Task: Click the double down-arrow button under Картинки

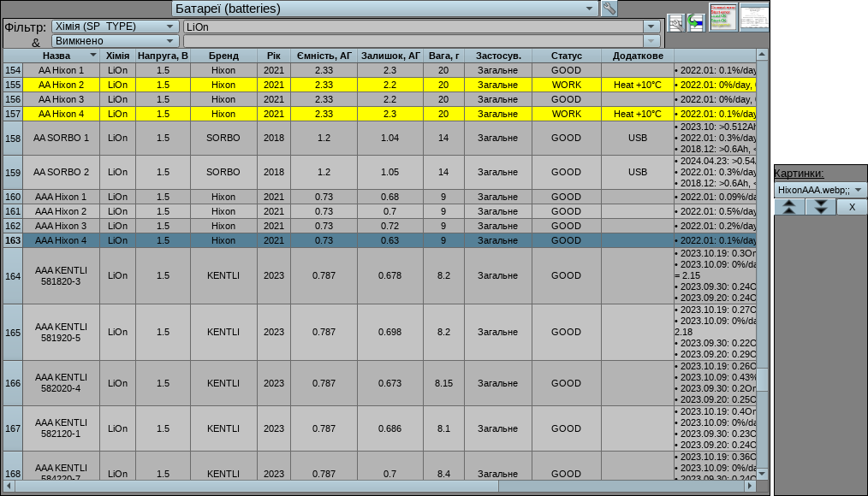Action: click(x=820, y=207)
